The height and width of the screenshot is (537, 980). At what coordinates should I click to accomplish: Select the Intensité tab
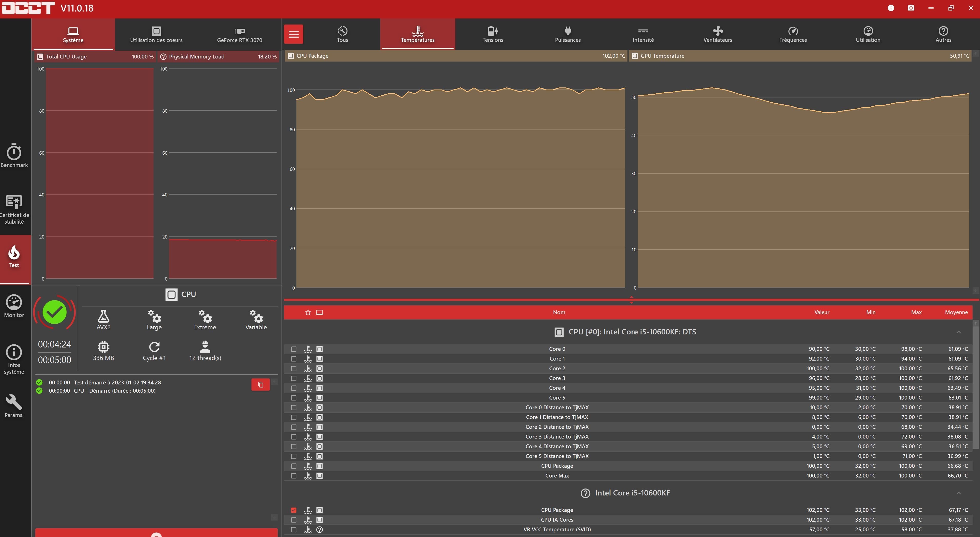643,34
